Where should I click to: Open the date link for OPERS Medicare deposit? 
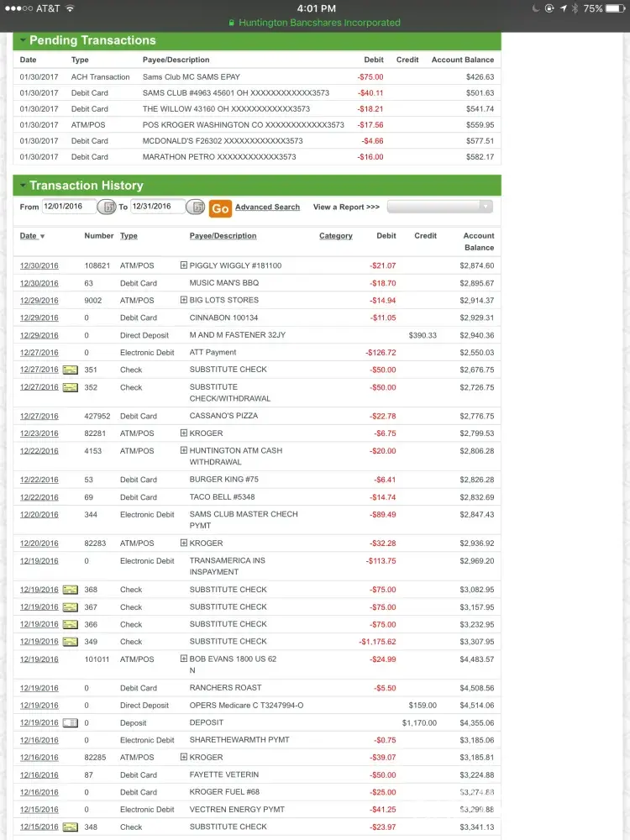point(39,706)
